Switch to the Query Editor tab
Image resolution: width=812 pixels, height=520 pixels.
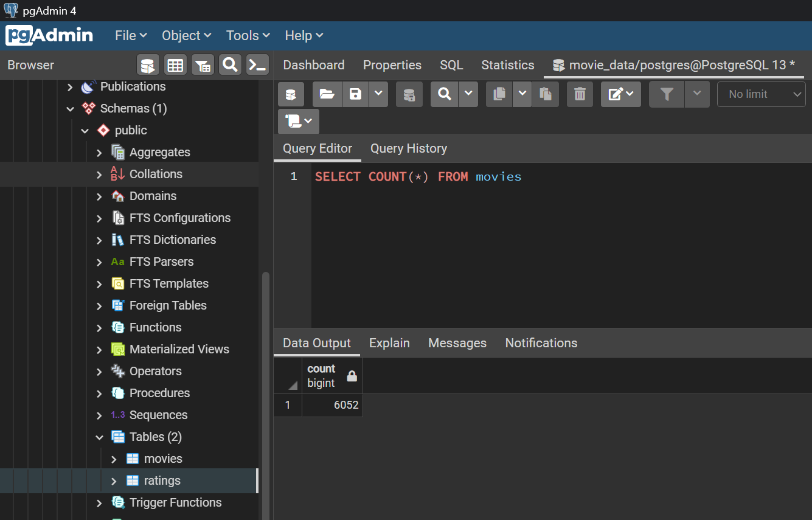(x=318, y=148)
